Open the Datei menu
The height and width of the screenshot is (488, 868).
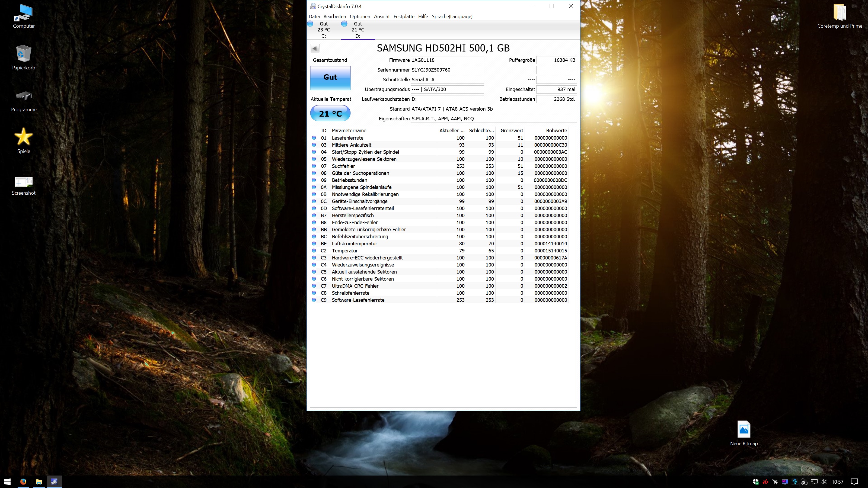(314, 17)
